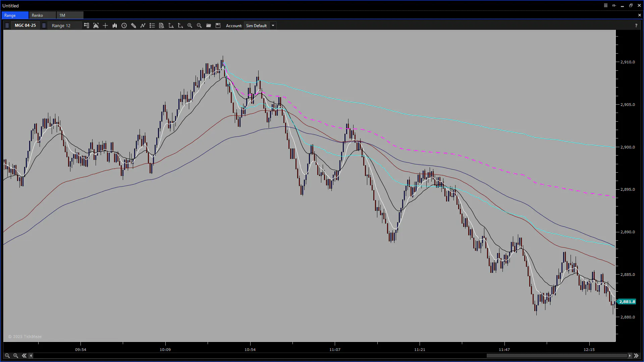Click the 2,881.8 current price marker
The height and width of the screenshot is (362, 644).
point(627,302)
